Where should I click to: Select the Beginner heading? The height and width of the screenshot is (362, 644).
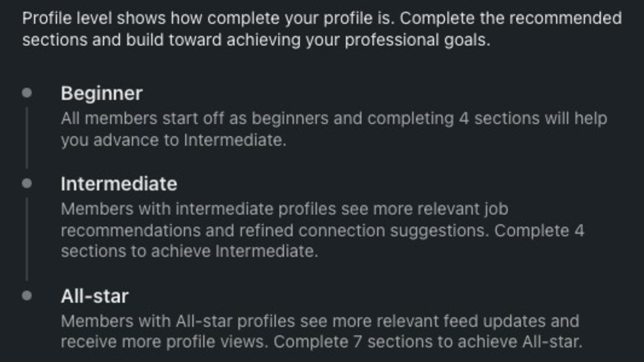[102, 94]
